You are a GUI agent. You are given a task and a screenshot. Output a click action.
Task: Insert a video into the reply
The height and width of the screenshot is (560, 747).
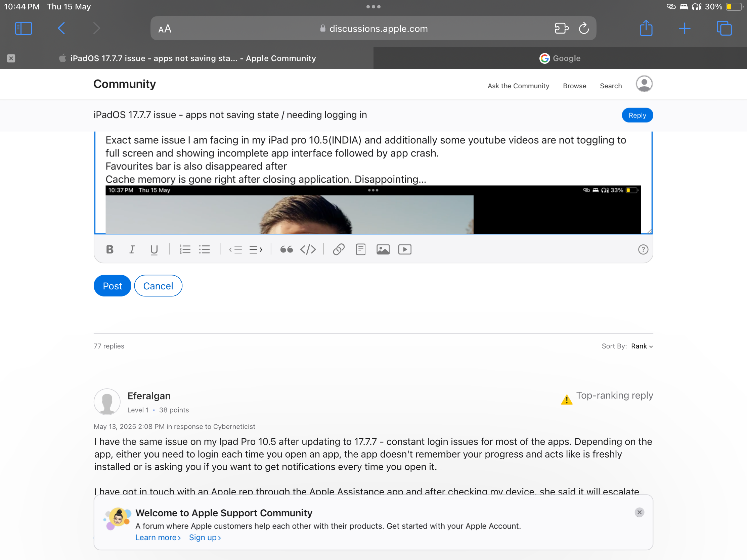[x=404, y=249]
